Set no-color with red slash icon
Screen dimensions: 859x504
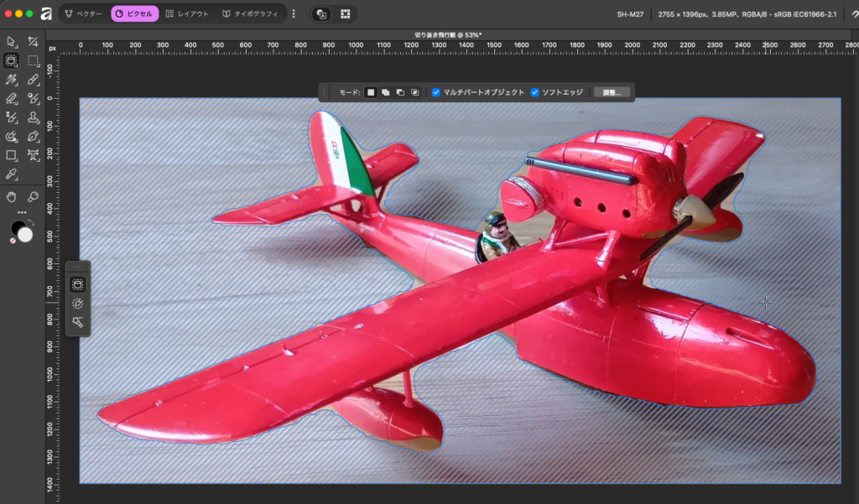[13, 241]
